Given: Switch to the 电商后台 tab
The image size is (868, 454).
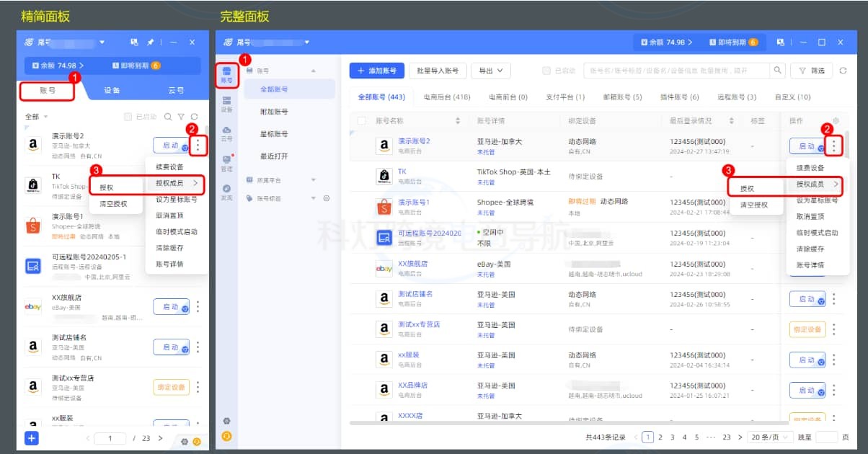Looking at the screenshot, I should click(x=447, y=97).
